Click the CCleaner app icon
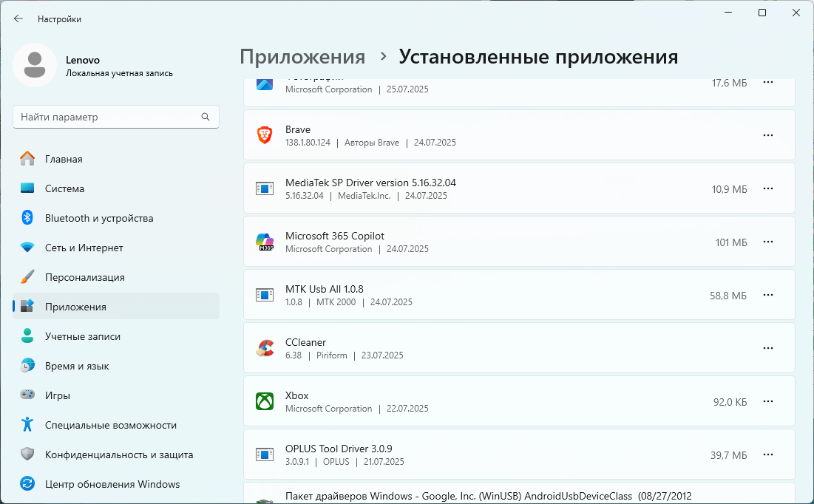Image resolution: width=814 pixels, height=504 pixels. pos(265,348)
